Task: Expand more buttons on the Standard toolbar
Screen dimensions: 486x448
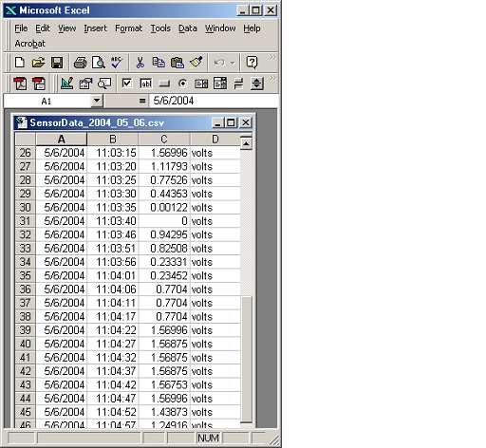Action: [272, 58]
